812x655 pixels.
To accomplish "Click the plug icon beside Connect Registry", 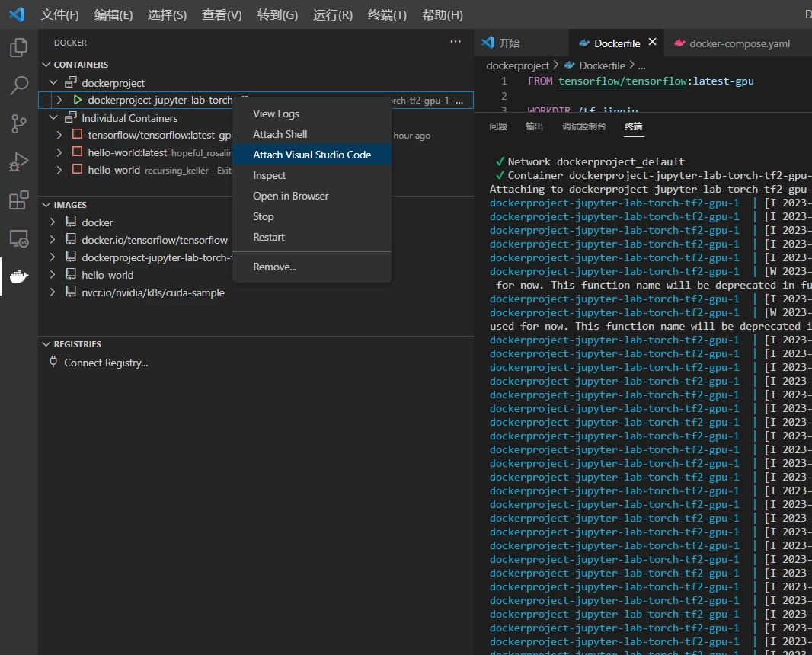I will 53,362.
